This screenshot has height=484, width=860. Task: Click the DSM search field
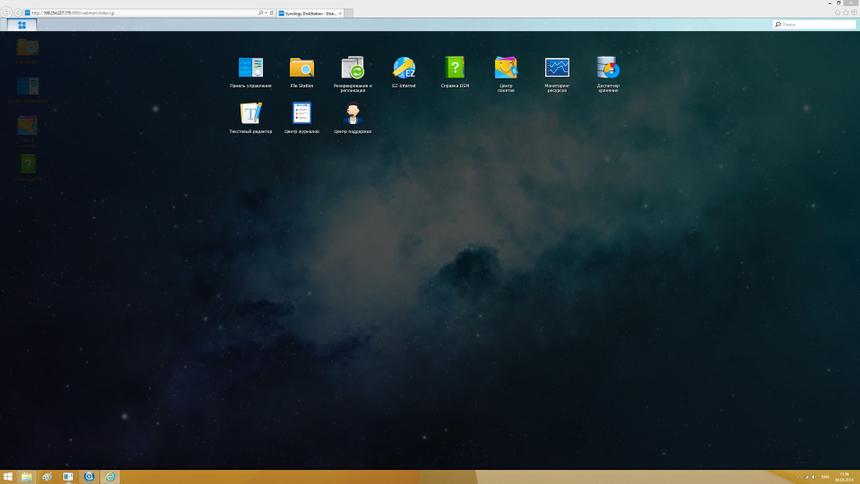pos(815,24)
